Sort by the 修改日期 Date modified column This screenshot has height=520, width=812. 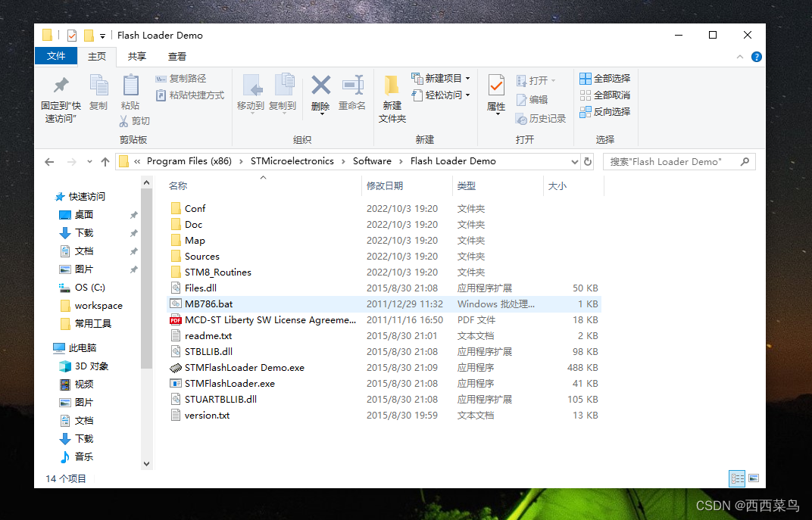tap(407, 185)
